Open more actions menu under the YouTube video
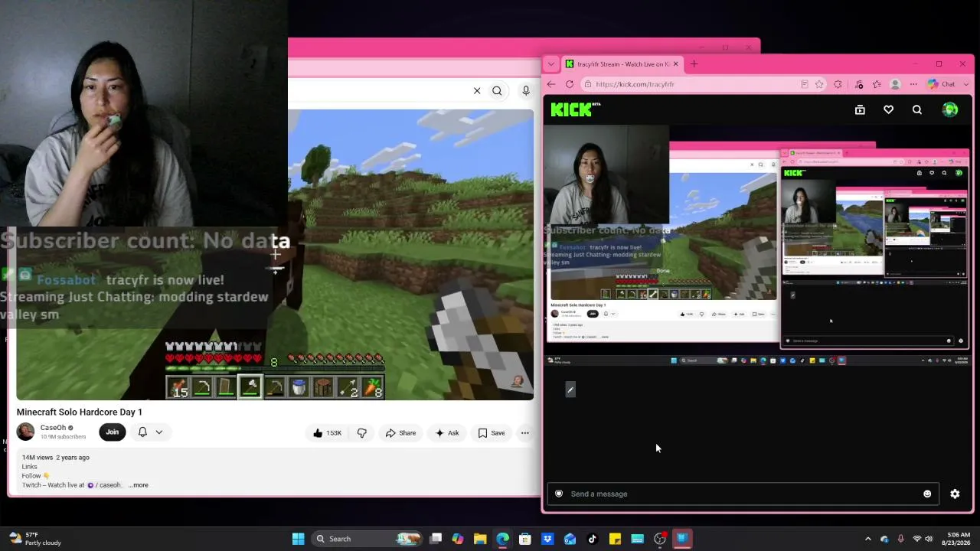The height and width of the screenshot is (551, 980). [524, 433]
